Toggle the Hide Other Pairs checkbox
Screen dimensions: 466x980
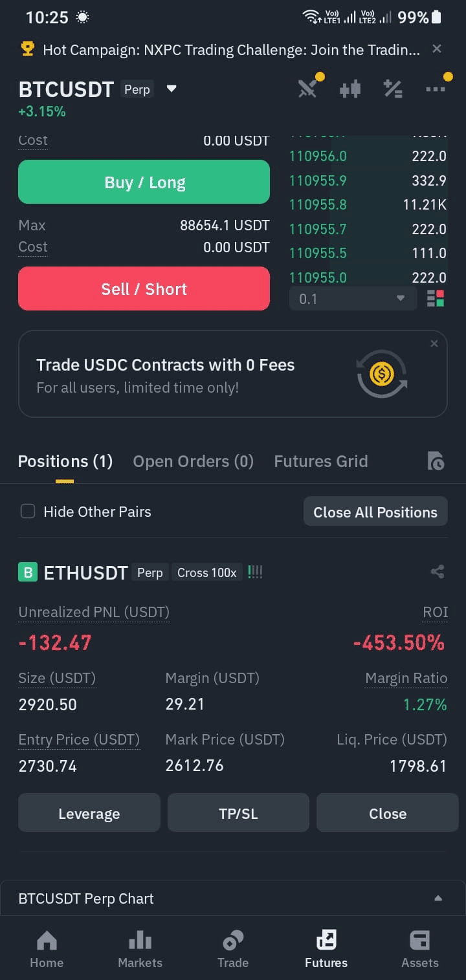28,512
